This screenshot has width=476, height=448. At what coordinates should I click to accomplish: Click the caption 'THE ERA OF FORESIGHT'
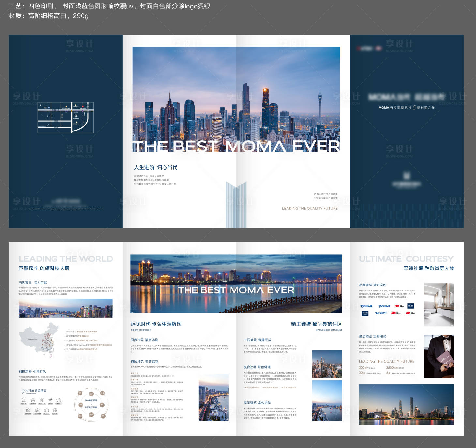141,330
